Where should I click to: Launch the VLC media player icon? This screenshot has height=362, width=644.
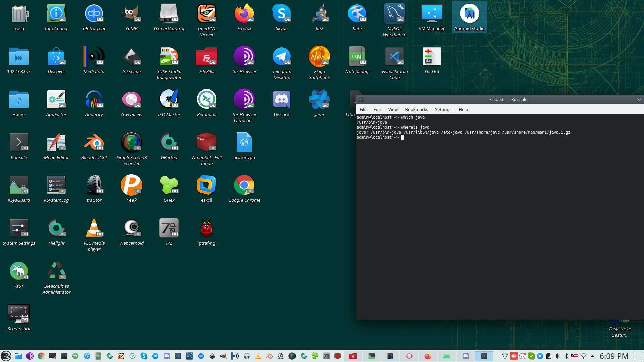94,228
